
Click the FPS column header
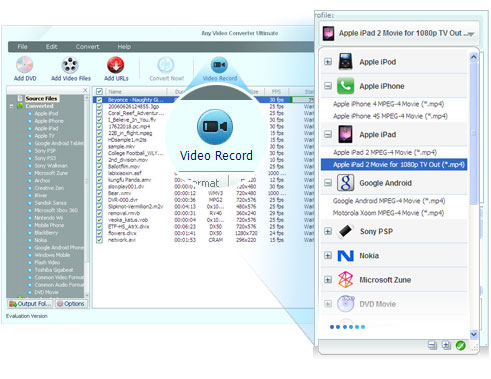pos(276,91)
